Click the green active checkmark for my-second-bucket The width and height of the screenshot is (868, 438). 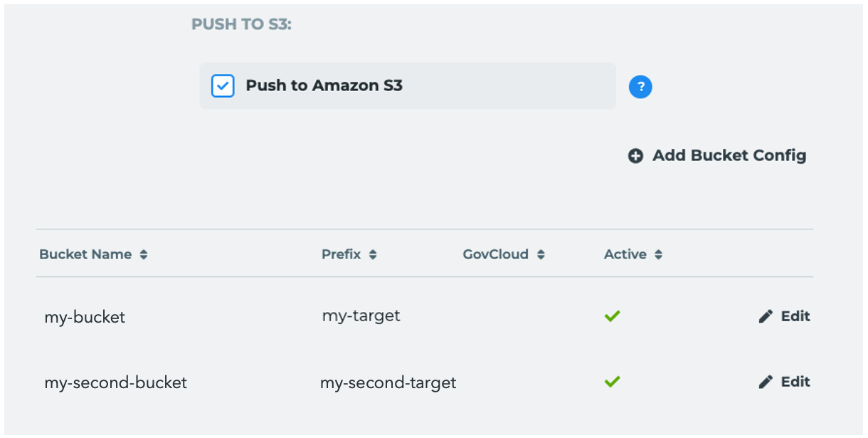[612, 382]
